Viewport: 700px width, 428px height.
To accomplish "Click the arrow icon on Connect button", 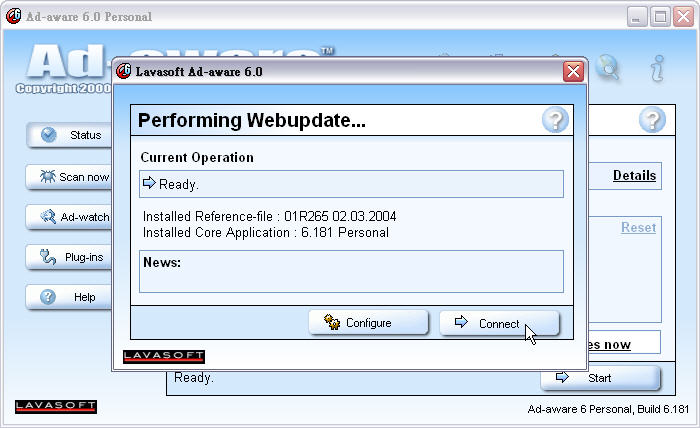I will 461,321.
